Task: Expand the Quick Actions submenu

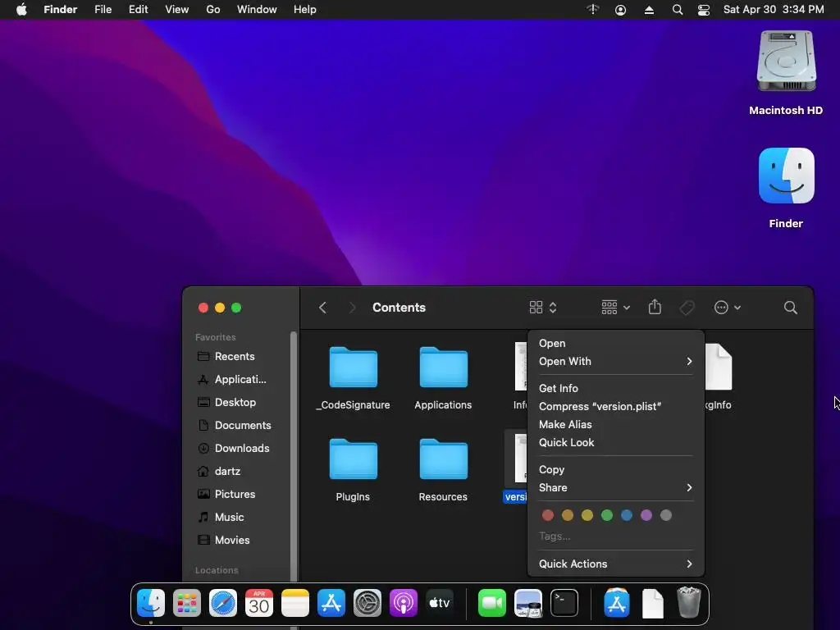Action: point(615,564)
